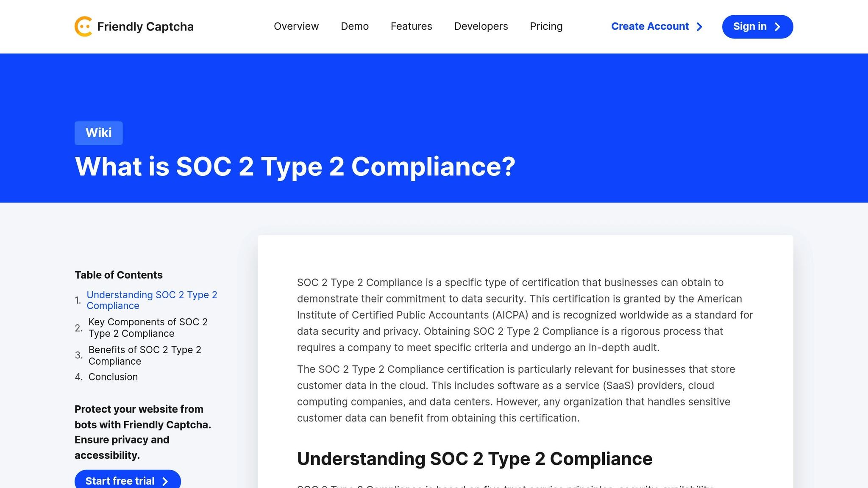
Task: Select Key Components of SOC 2 Type 2 Compliance
Action: click(148, 327)
